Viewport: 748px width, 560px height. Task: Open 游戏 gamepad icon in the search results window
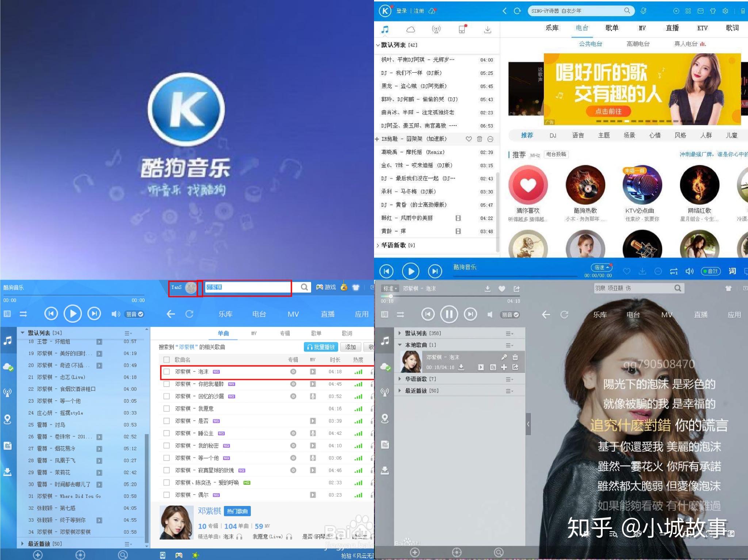[x=320, y=287]
